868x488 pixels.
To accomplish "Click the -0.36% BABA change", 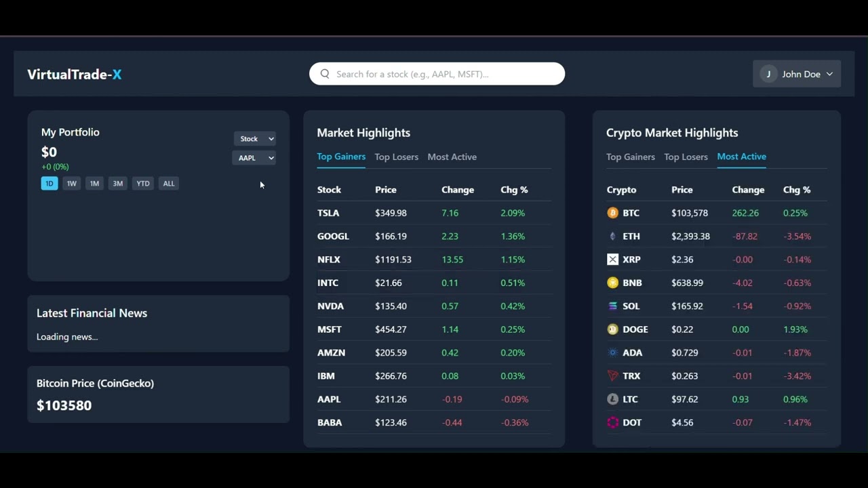I will click(515, 422).
